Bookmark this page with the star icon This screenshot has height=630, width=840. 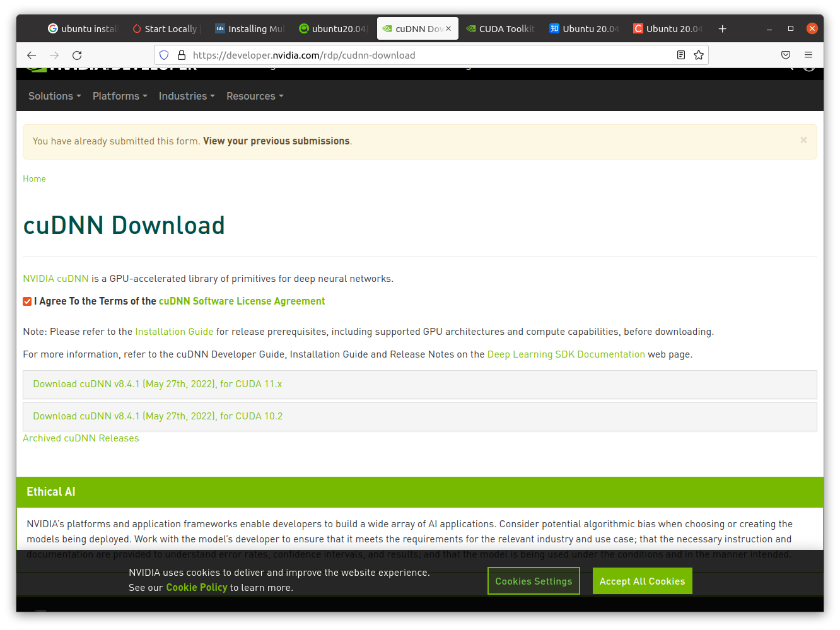pos(699,55)
